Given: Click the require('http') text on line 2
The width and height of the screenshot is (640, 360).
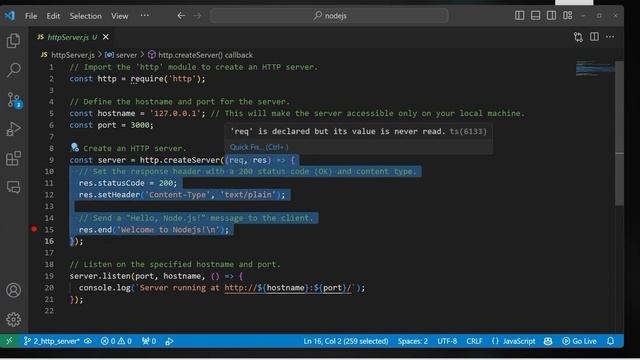Looking at the screenshot, I should tap(165, 78).
